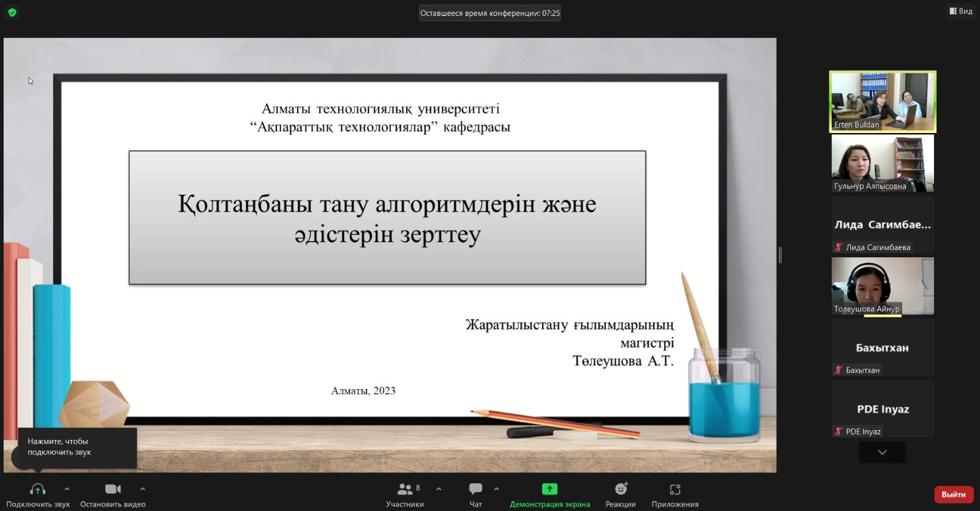The image size is (980, 511).
Task: Click the muted microphone icon for Бахытхан
Action: coord(838,370)
